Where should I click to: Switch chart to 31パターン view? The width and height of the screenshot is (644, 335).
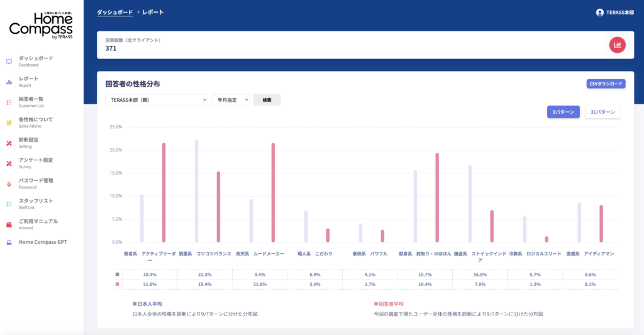(602, 112)
